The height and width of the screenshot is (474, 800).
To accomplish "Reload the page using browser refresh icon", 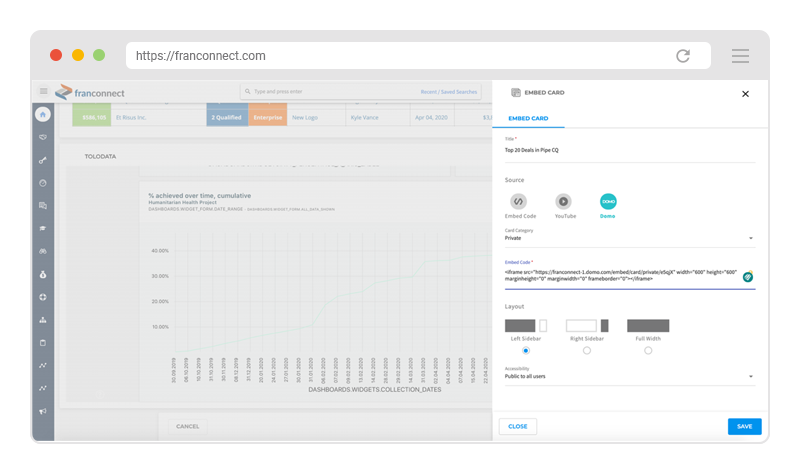I will point(683,56).
